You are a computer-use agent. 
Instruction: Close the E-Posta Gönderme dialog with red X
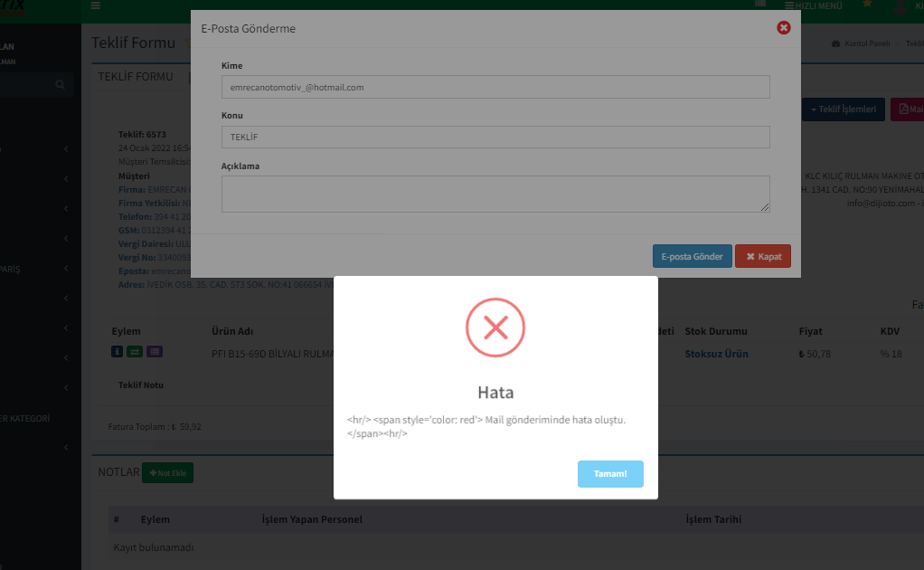tap(783, 28)
